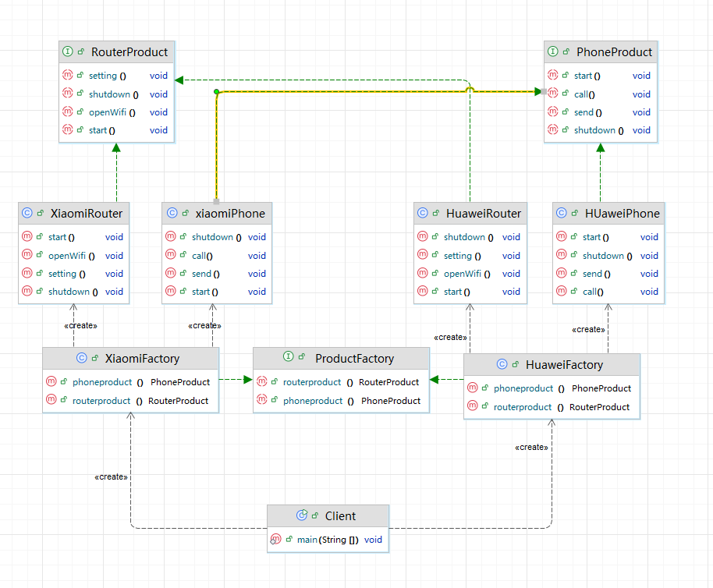Click the interface icon of ProductFactory
Image resolution: width=713 pixels, height=588 pixels.
coord(289,356)
